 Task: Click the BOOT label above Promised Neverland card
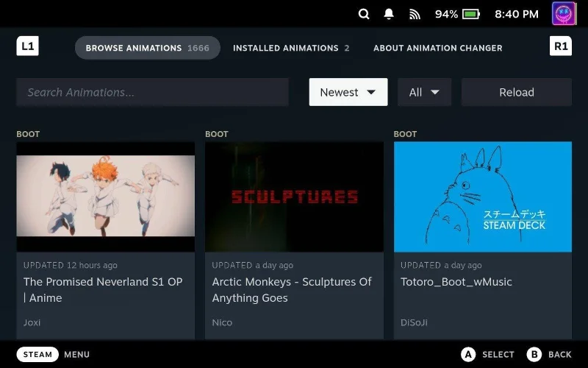(x=28, y=134)
